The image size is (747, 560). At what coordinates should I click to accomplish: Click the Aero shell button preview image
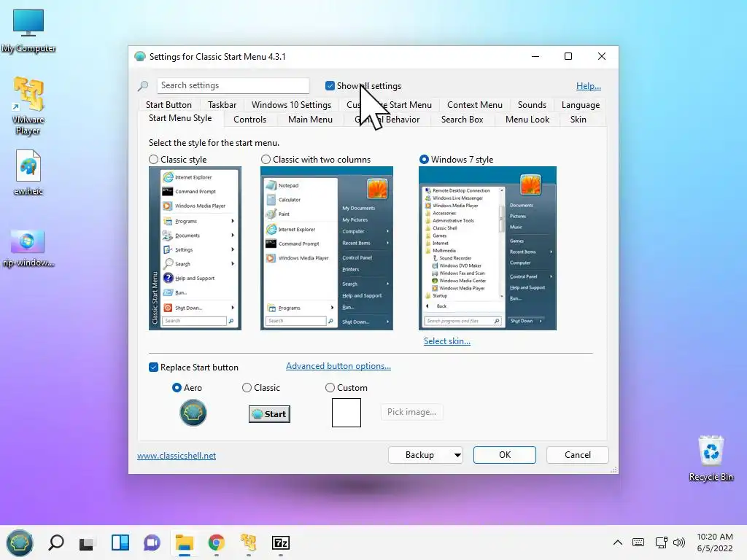[x=193, y=413]
